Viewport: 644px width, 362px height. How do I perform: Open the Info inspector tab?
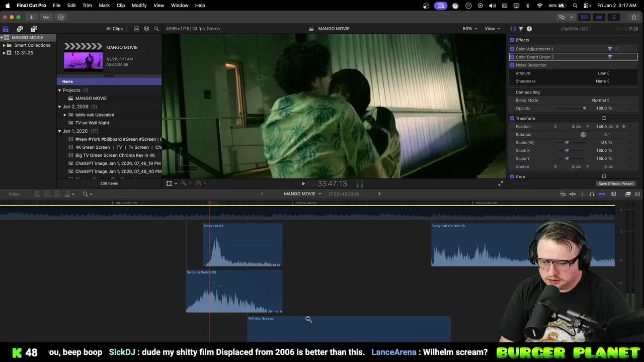coord(529,29)
